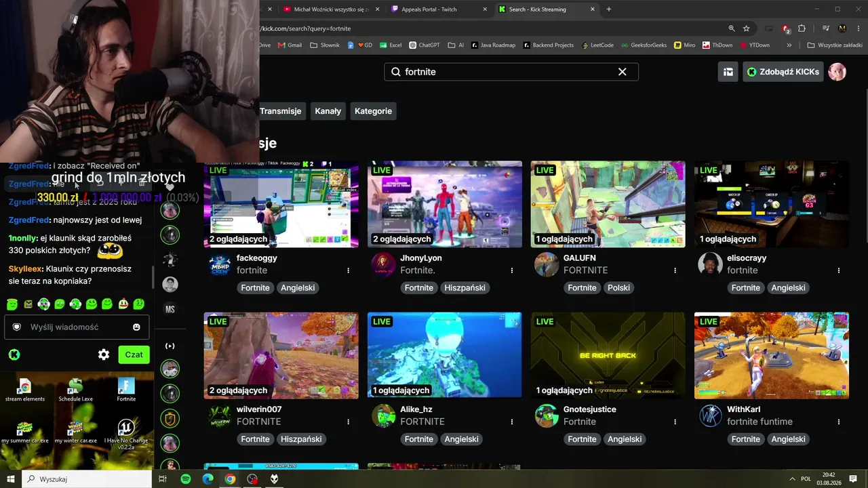Screen dimensions: 868x488
Task: Click the browser zoom magnifier icon
Action: coord(732,28)
